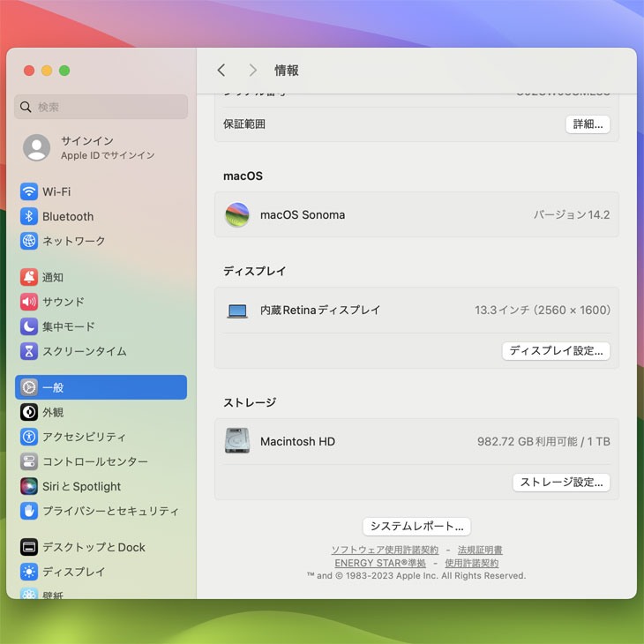Click the macOS Sonoma name text
Screen dimensions: 644x644
(x=303, y=214)
